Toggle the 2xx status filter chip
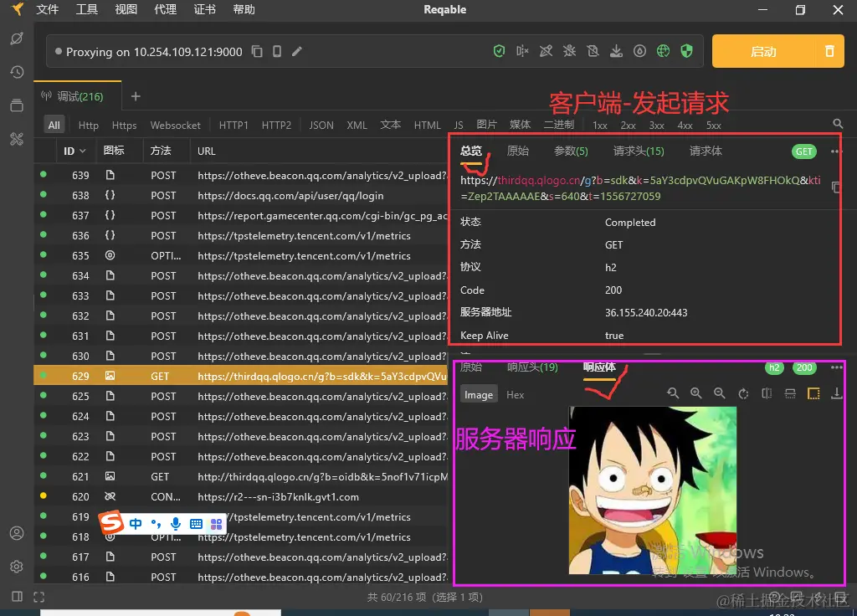The height and width of the screenshot is (616, 857). (x=628, y=126)
